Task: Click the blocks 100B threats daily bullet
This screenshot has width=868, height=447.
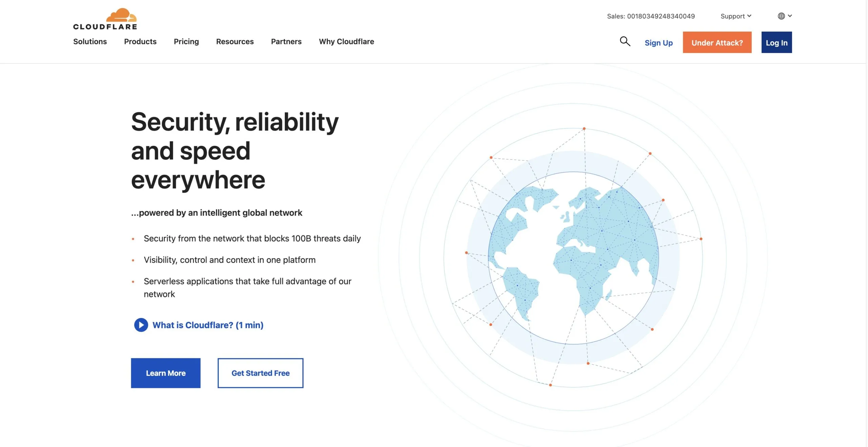Action: (252, 238)
